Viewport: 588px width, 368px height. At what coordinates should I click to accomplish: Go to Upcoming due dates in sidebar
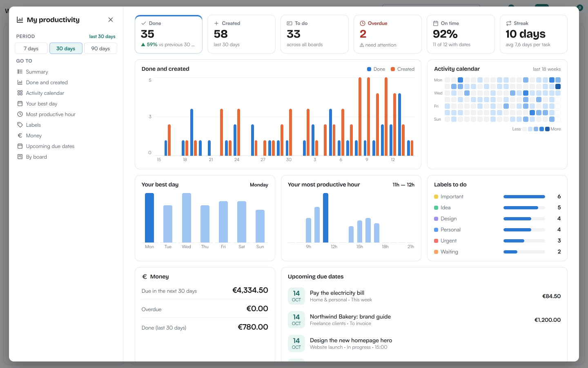pos(66,146)
